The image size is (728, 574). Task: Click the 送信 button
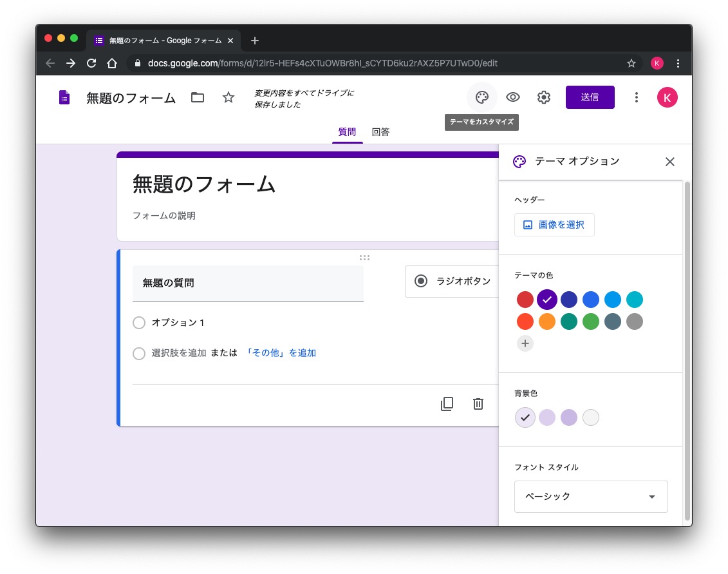point(590,97)
